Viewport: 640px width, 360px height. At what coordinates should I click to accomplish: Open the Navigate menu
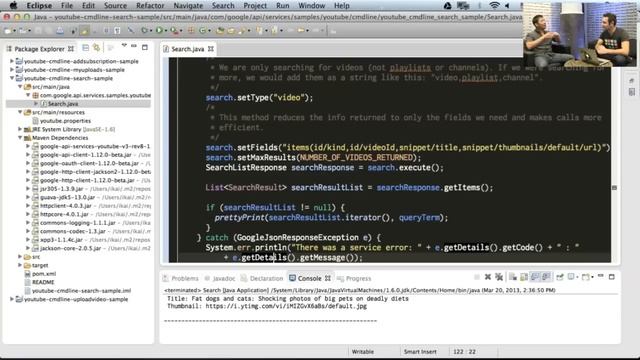[188, 6]
